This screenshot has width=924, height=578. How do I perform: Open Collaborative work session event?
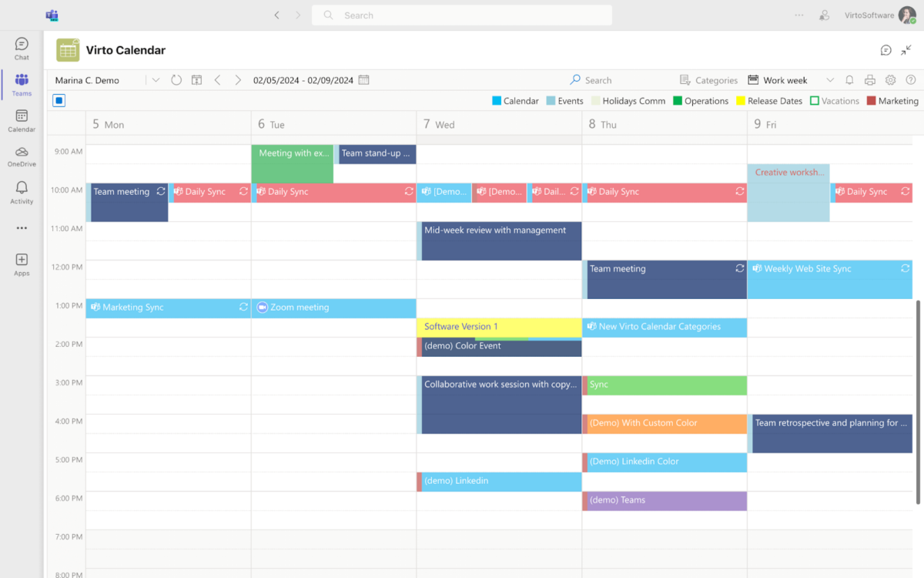coord(500,405)
